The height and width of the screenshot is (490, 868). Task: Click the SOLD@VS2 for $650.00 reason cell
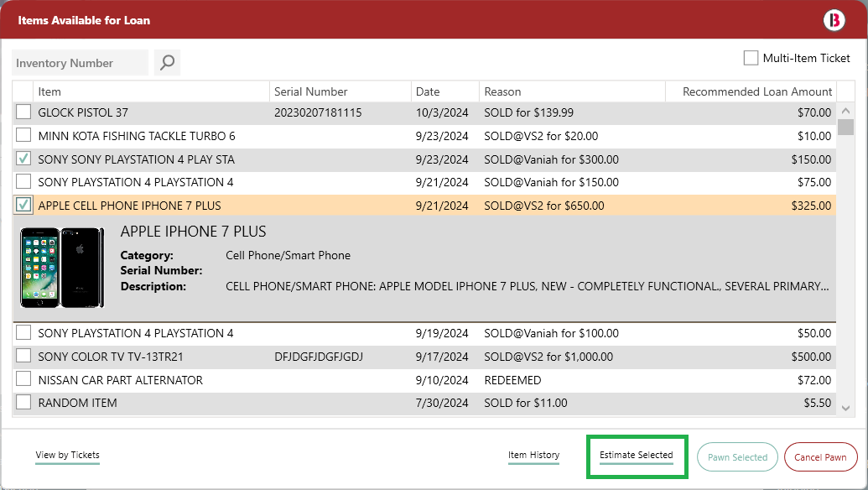point(544,206)
